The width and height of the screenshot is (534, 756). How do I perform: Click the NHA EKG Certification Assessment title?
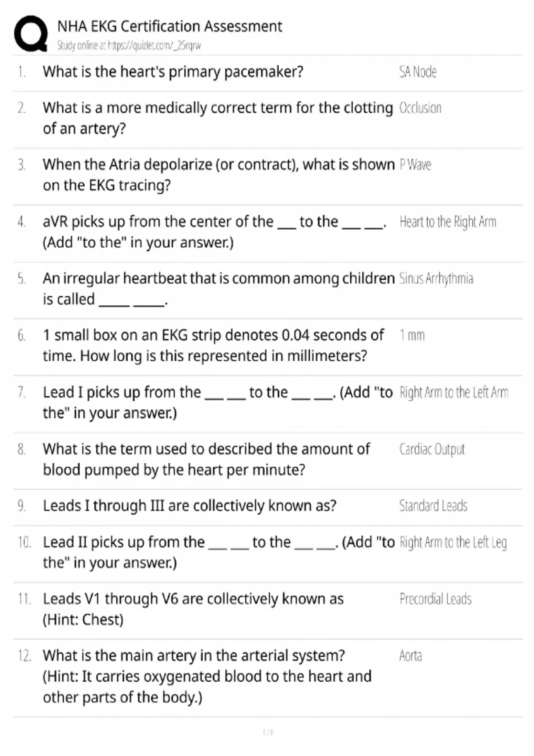pos(170,27)
